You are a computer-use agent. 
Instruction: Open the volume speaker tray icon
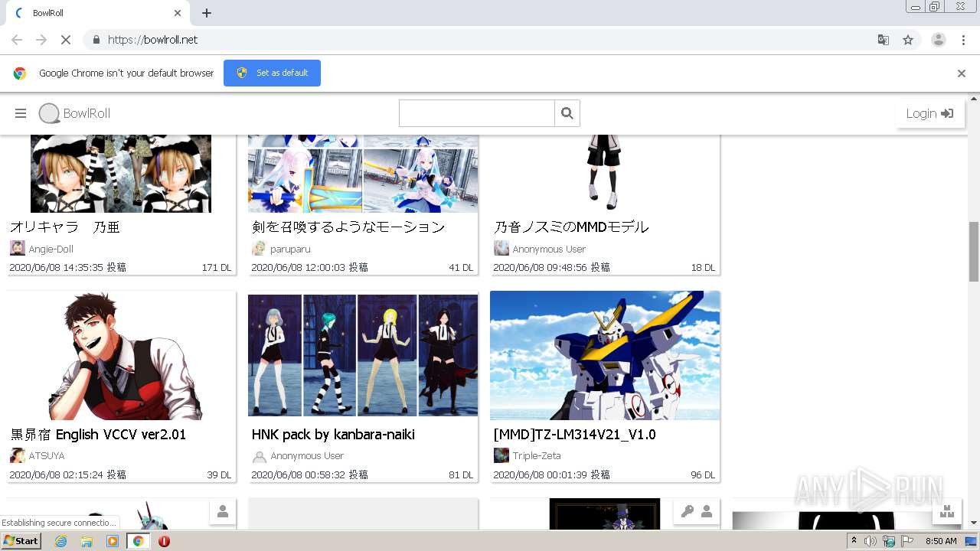(871, 541)
